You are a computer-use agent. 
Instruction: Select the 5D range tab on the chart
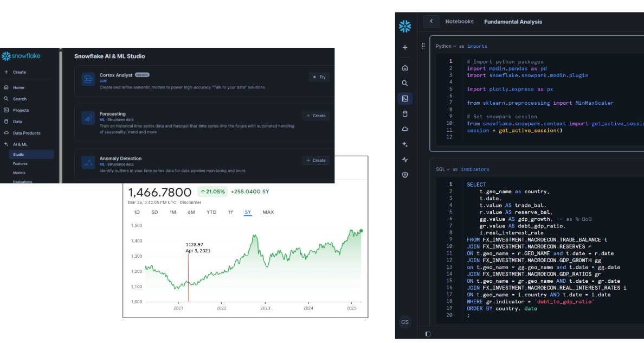click(154, 212)
